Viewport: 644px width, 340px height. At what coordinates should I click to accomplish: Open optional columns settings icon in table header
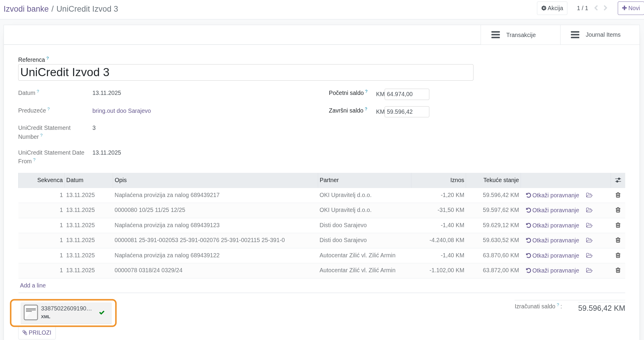[x=618, y=180]
